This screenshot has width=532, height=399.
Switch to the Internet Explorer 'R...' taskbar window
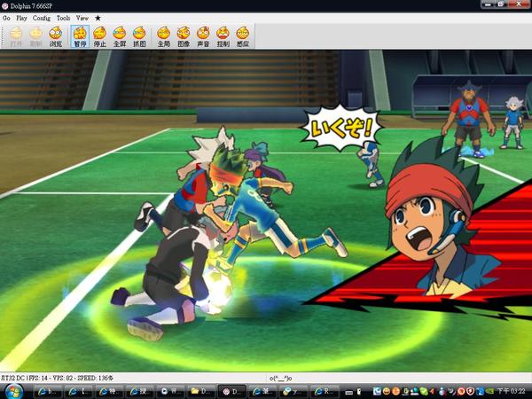(324, 391)
